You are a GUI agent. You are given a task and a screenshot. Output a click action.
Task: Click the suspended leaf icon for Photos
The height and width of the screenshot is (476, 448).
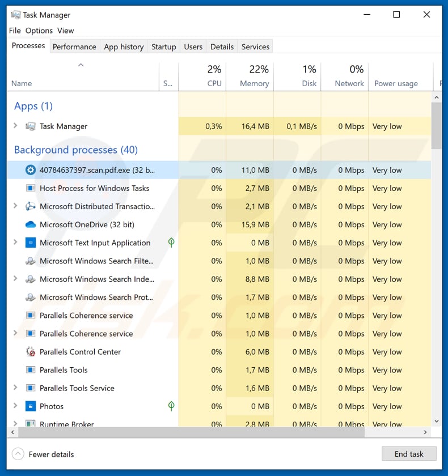171,406
